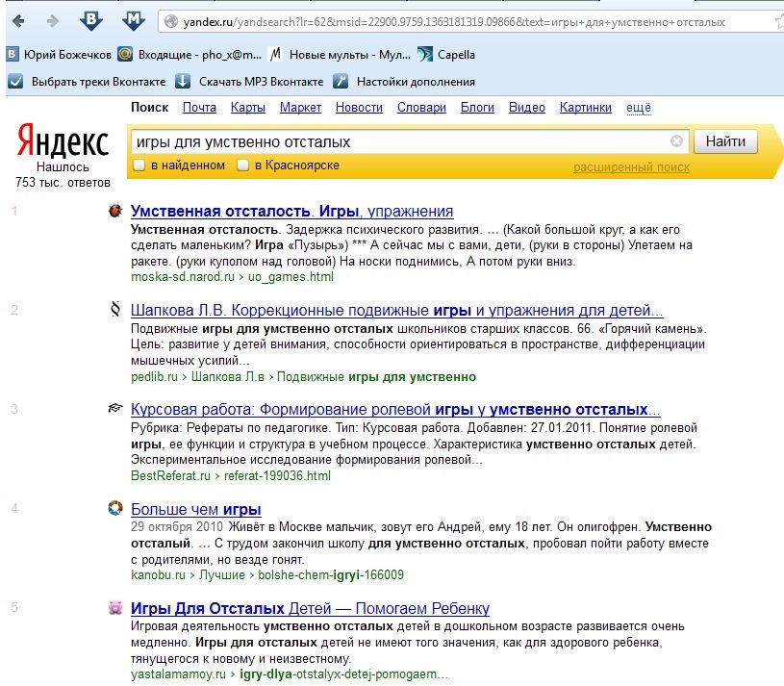The height and width of the screenshot is (686, 784).
Task: Clear the search field with X icon
Action: [x=676, y=141]
